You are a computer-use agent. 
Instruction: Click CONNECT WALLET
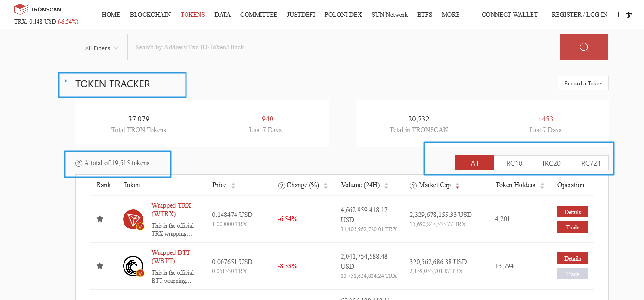[509, 15]
